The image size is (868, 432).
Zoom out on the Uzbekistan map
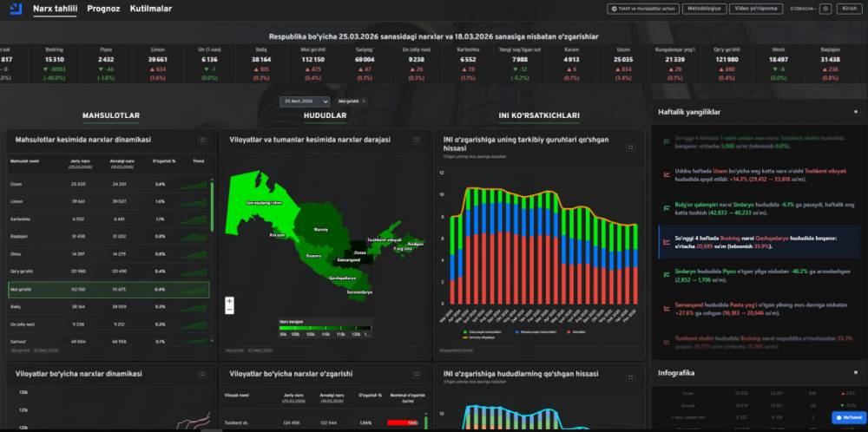229,310
